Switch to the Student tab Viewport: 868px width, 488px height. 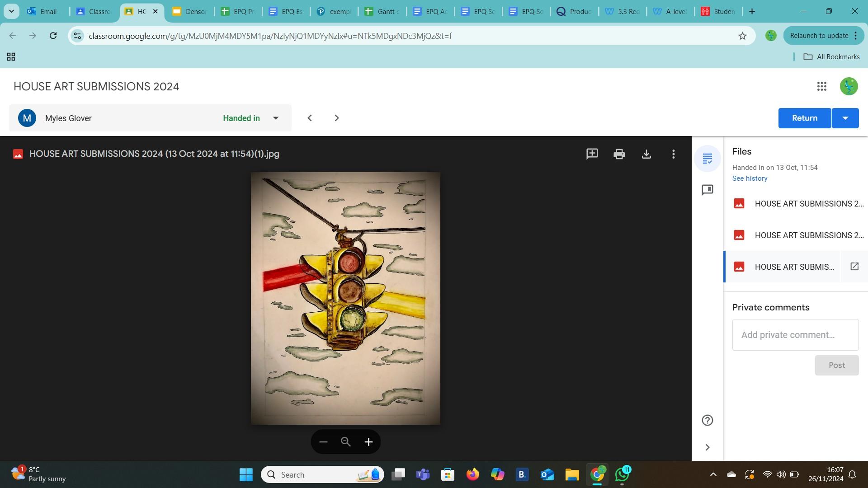coord(718,11)
